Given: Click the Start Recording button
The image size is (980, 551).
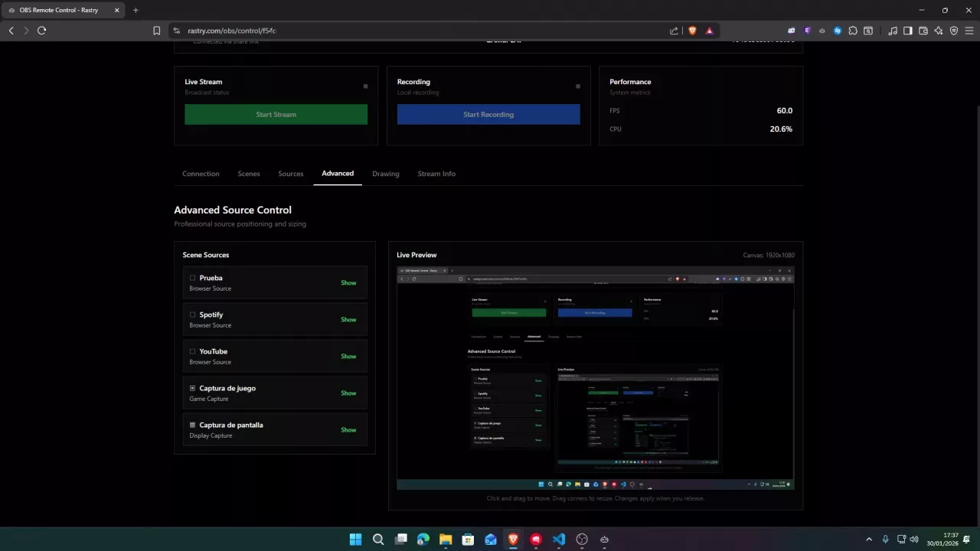Looking at the screenshot, I should [488, 115].
